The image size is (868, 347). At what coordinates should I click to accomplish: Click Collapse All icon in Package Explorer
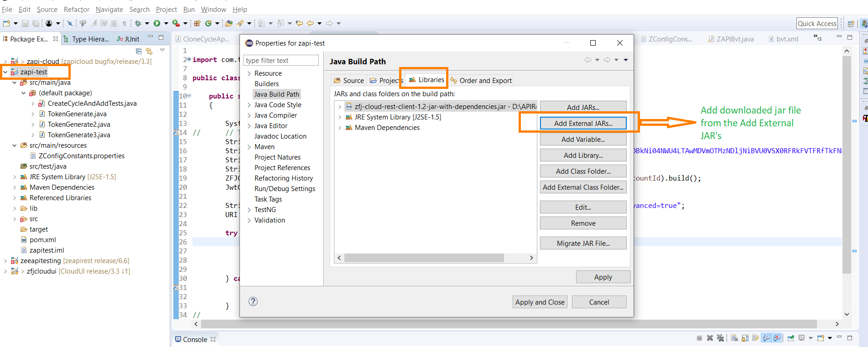[139, 51]
